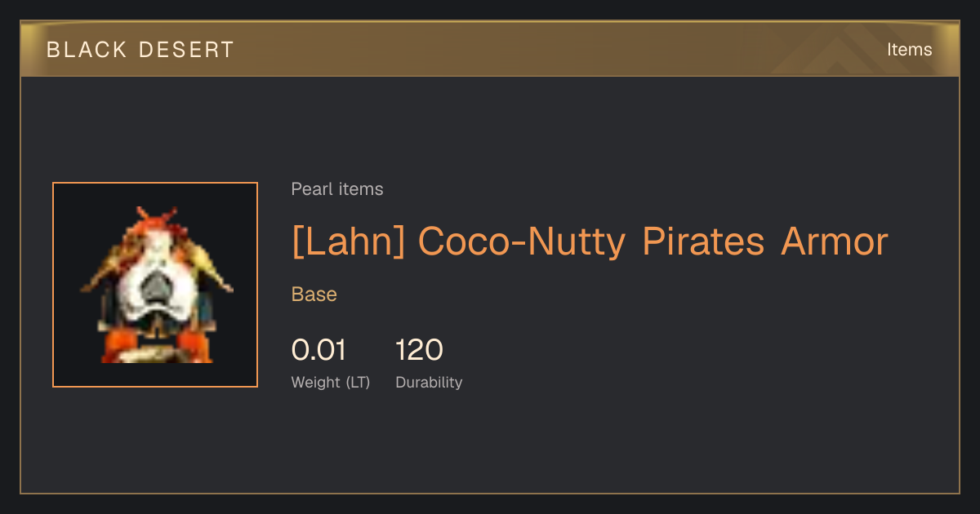Screen dimensions: 980x514
Task: Click the gold header banner center
Action: click(490, 49)
